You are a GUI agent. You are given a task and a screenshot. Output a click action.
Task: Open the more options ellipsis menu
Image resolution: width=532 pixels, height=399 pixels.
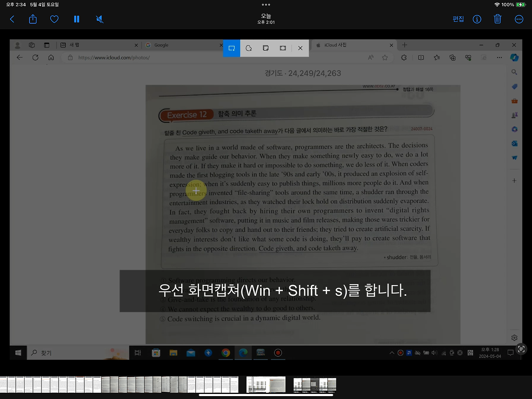519,19
